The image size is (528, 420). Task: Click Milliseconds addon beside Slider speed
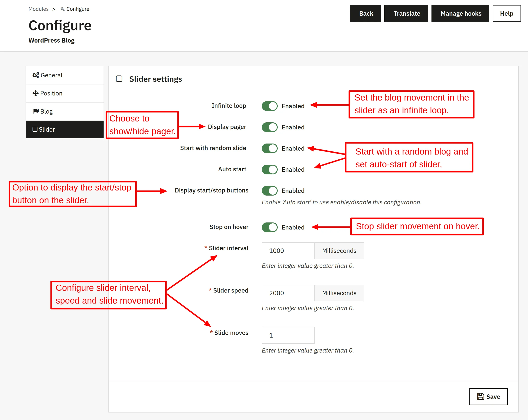[x=339, y=293]
